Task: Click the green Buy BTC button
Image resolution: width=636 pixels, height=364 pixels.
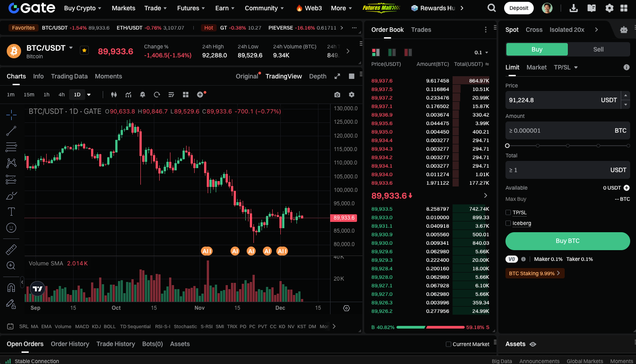Action: click(x=568, y=241)
